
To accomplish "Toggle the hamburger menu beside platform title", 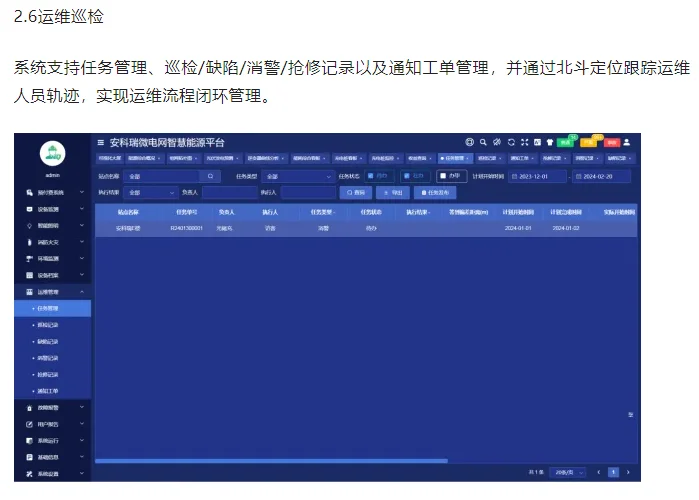I will click(x=101, y=143).
